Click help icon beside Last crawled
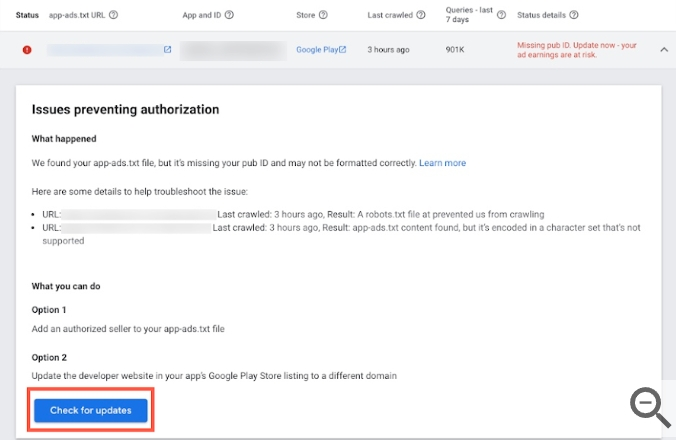 421,15
